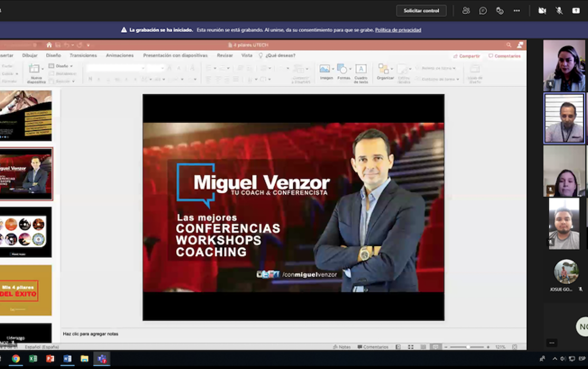The image size is (588, 369).
Task: Open ellipsis below the Teams participant gallery
Action: [x=552, y=343]
